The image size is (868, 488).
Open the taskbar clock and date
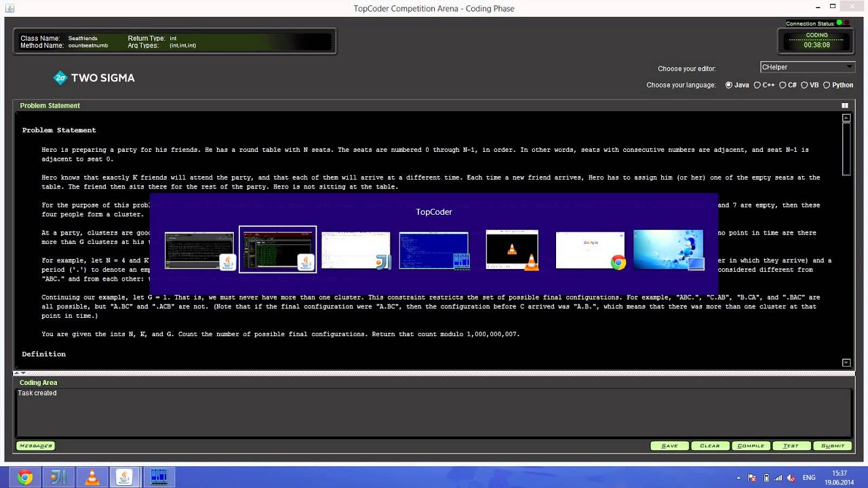pyautogui.click(x=840, y=478)
